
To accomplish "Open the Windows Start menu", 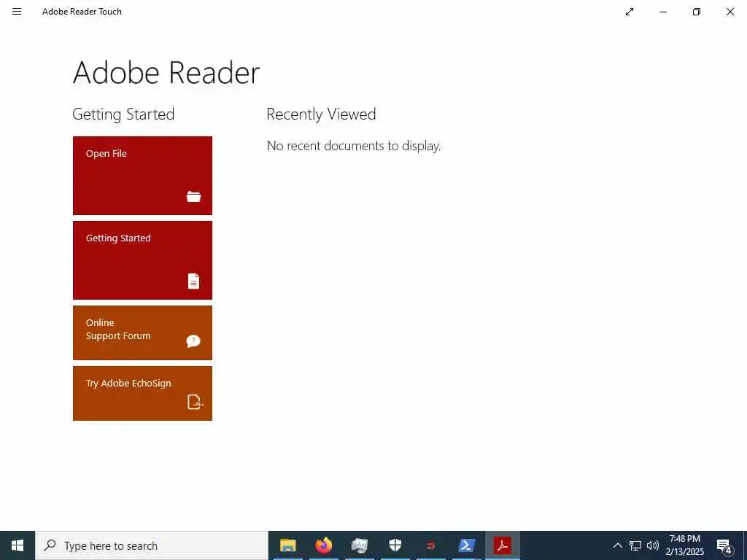I will point(18,545).
